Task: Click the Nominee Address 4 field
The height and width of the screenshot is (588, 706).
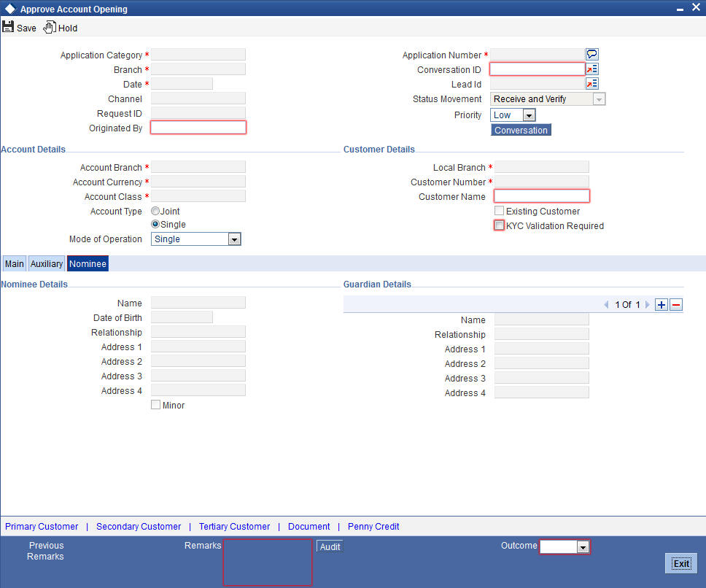Action: pos(198,390)
